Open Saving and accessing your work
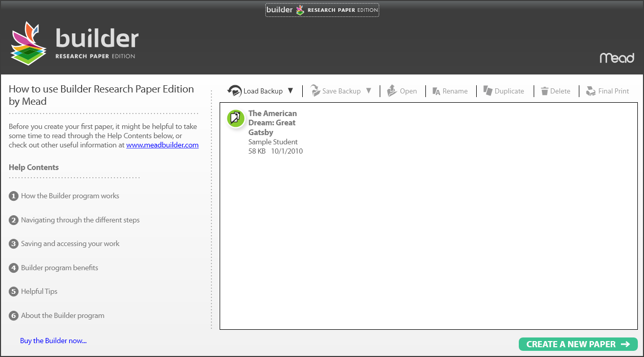 (x=70, y=243)
